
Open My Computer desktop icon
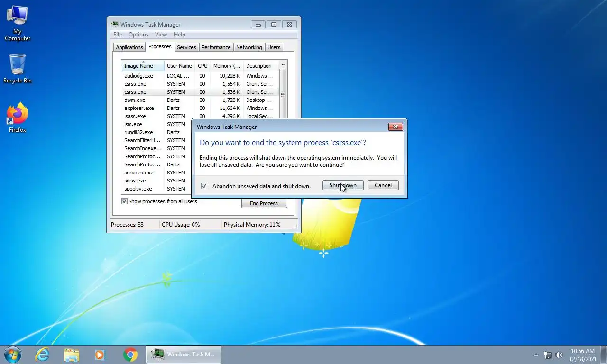tap(18, 24)
